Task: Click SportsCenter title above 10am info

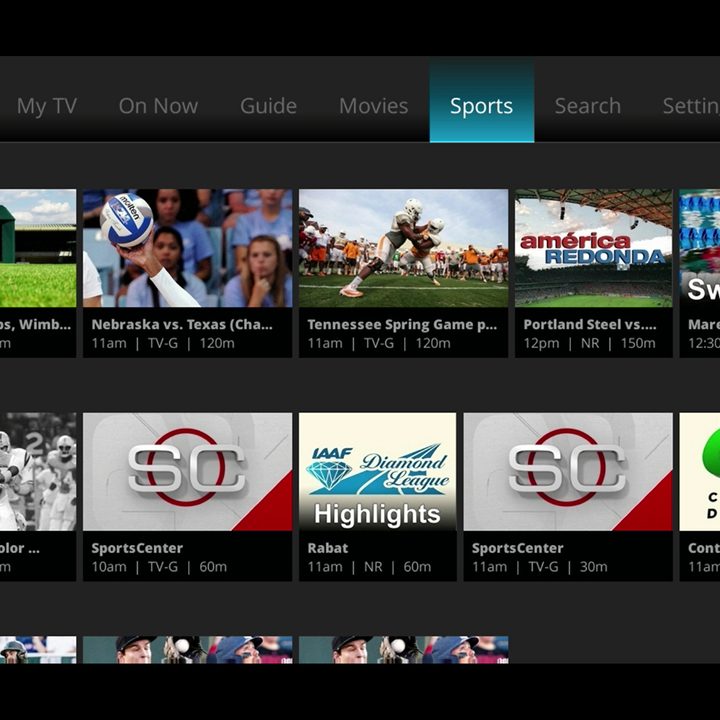Action: (x=137, y=548)
